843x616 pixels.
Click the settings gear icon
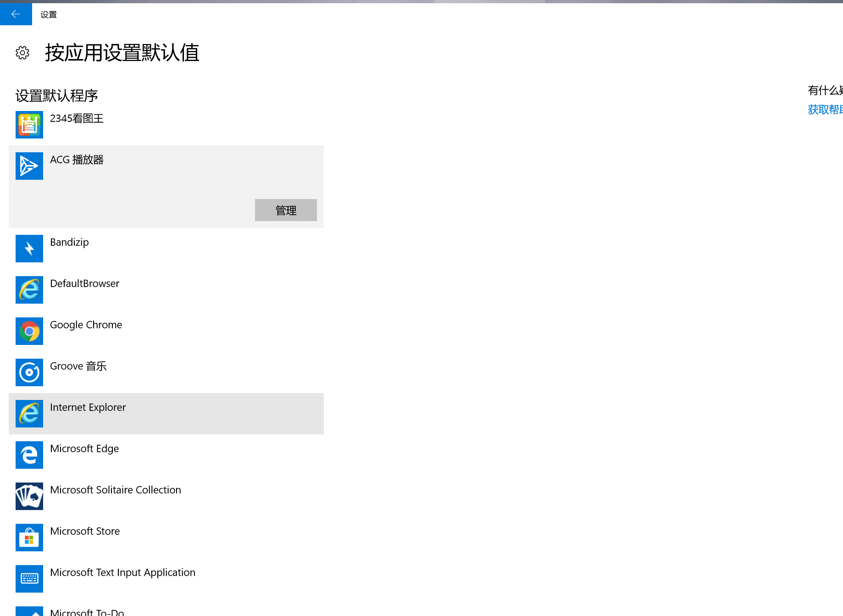pos(22,53)
